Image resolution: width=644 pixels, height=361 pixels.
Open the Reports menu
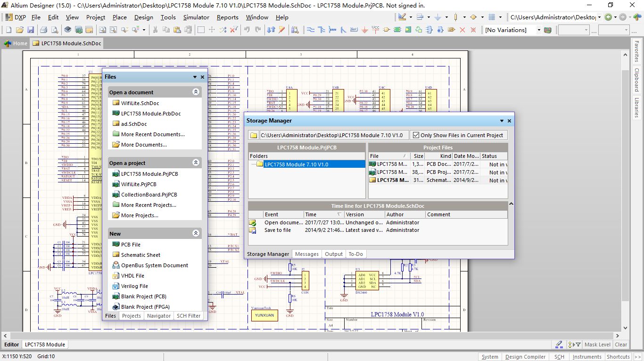[228, 17]
